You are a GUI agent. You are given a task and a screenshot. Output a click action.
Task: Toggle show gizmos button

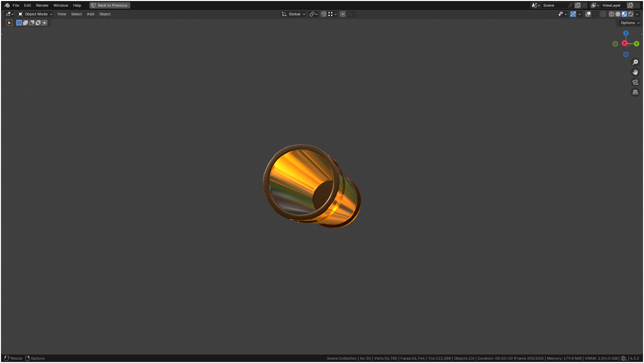click(573, 14)
